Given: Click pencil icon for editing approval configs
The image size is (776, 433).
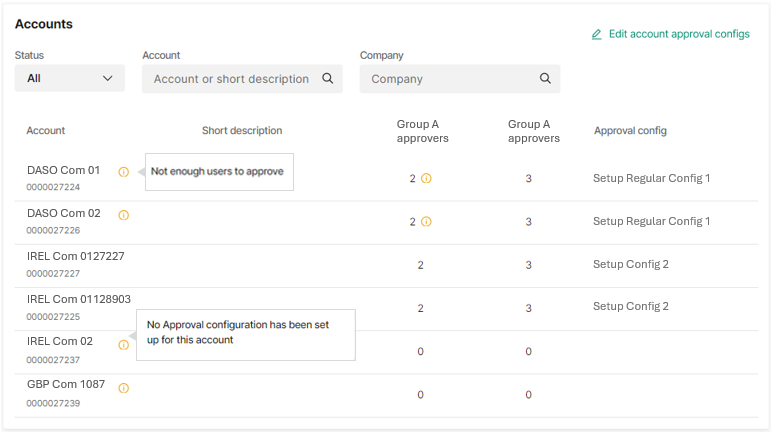Looking at the screenshot, I should pos(597,34).
